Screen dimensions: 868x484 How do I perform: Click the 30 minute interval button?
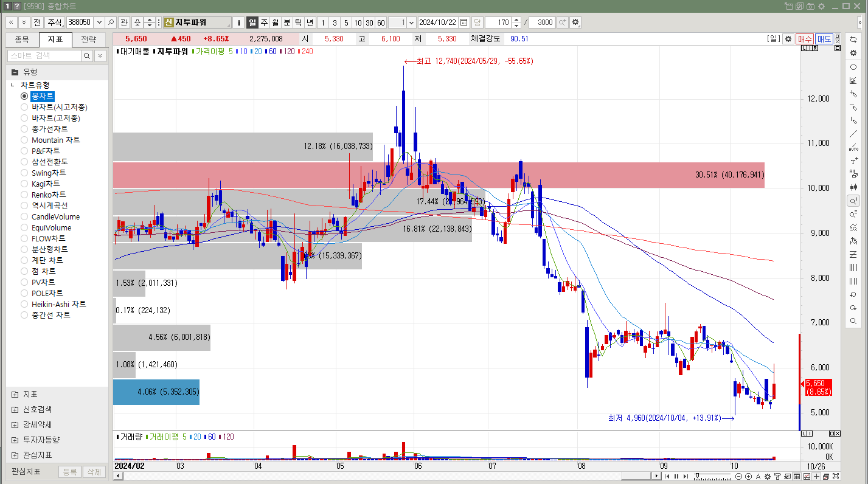(369, 22)
